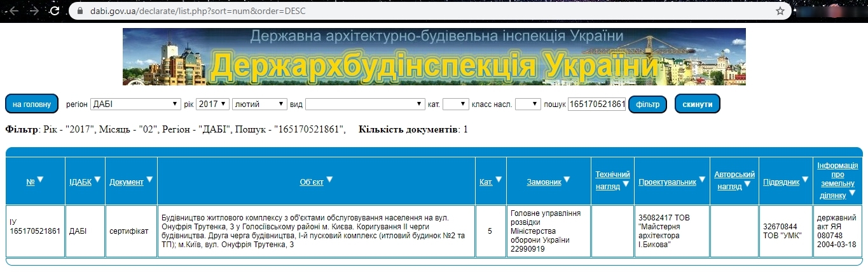This screenshot has width=868, height=272.
Task: Select the Фільтр summary text line
Action: pos(176,130)
